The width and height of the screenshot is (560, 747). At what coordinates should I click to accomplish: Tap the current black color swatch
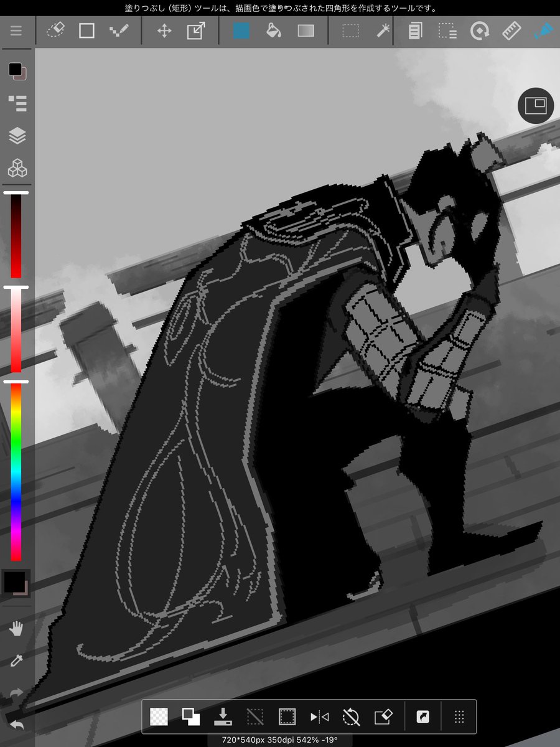(x=15, y=583)
